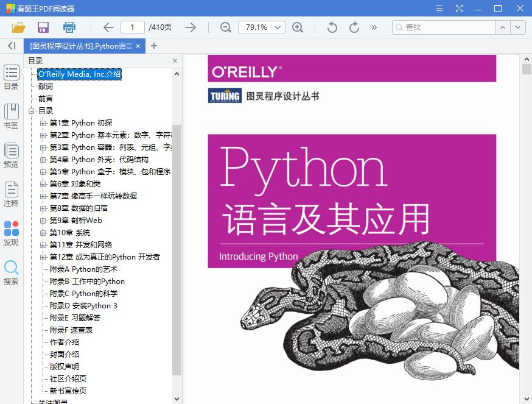Zoom out with the minus magnifier
532x404 pixels.
tap(225, 27)
